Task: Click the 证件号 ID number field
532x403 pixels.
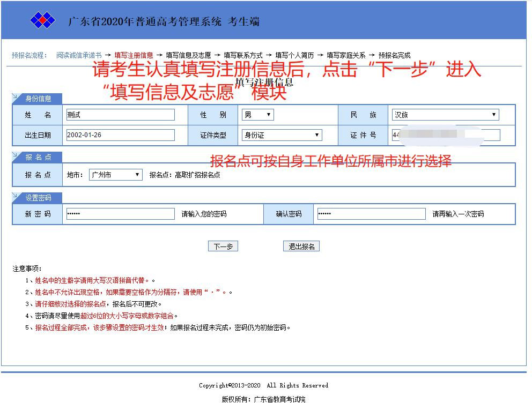Action: pyautogui.click(x=446, y=135)
